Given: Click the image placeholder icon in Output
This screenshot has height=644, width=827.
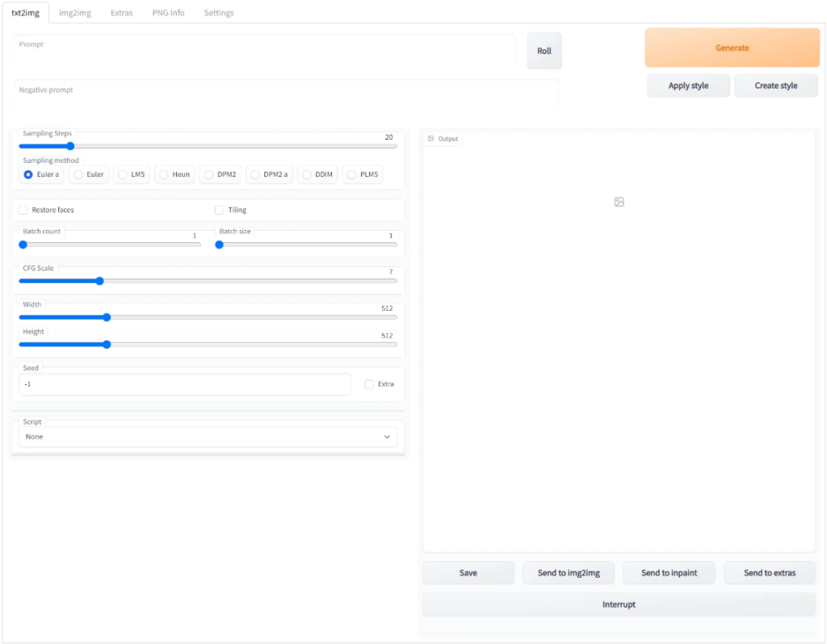Looking at the screenshot, I should [x=619, y=202].
